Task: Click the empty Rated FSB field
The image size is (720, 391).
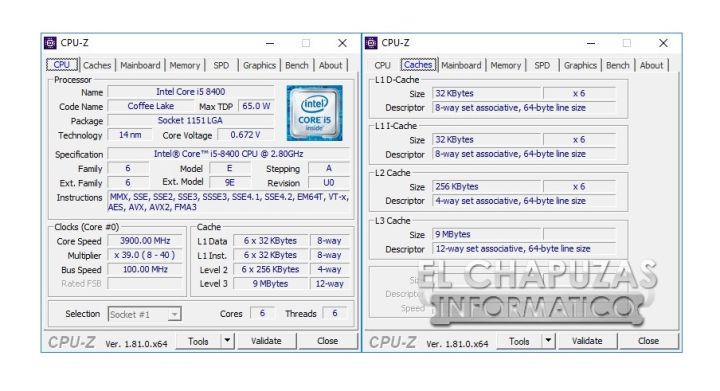Action: 145,284
